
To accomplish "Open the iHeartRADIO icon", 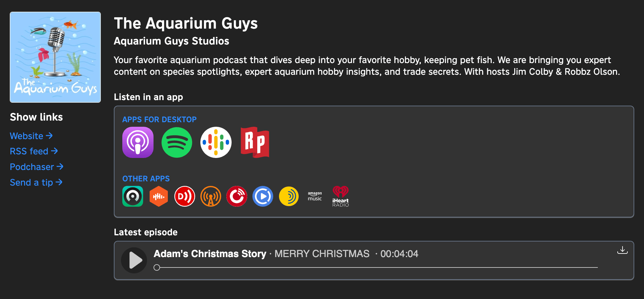I will [x=340, y=196].
